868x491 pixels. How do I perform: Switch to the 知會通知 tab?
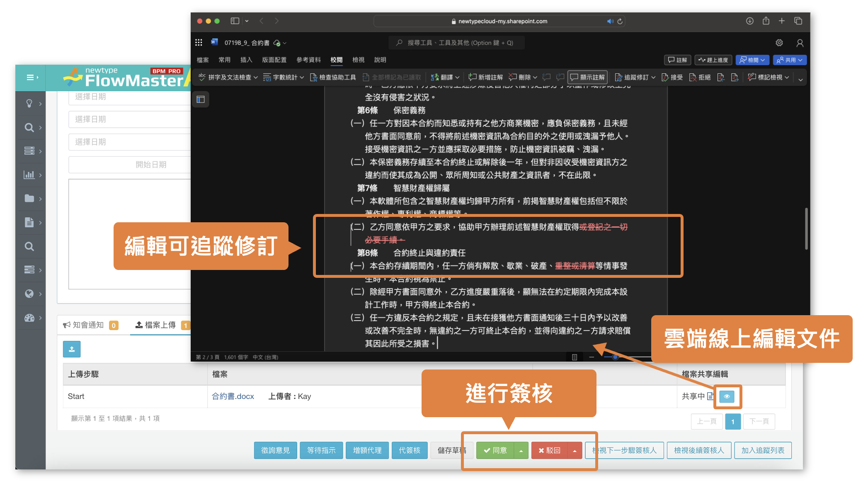click(88, 325)
